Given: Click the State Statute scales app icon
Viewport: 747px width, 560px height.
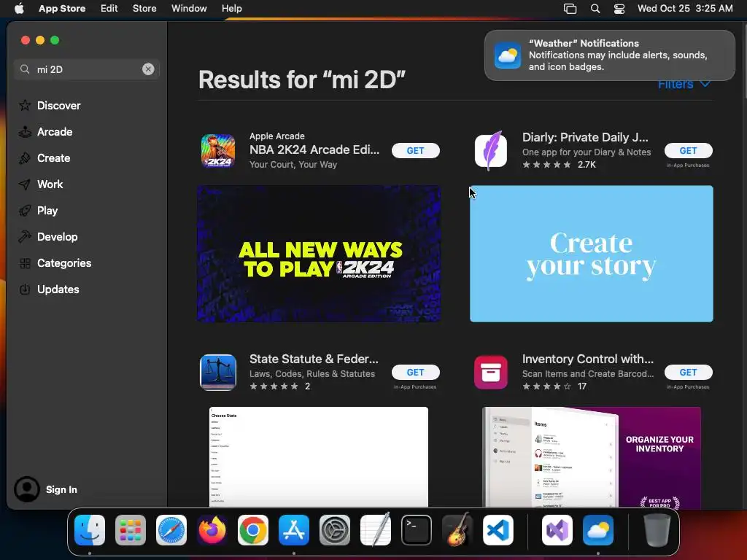Looking at the screenshot, I should (x=217, y=373).
